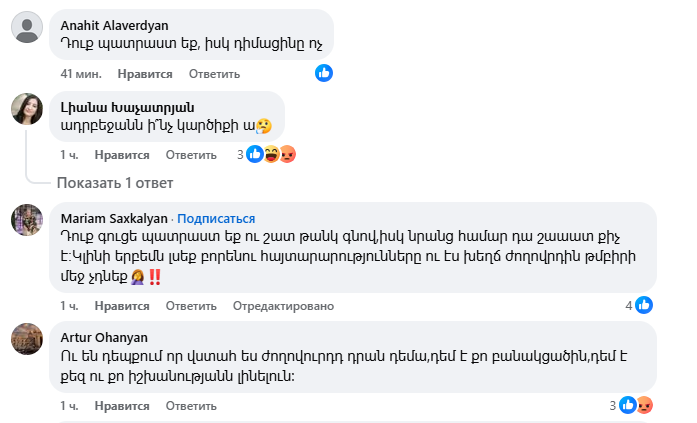Open Anahit Alaverdyan's profile avatar

(26, 28)
